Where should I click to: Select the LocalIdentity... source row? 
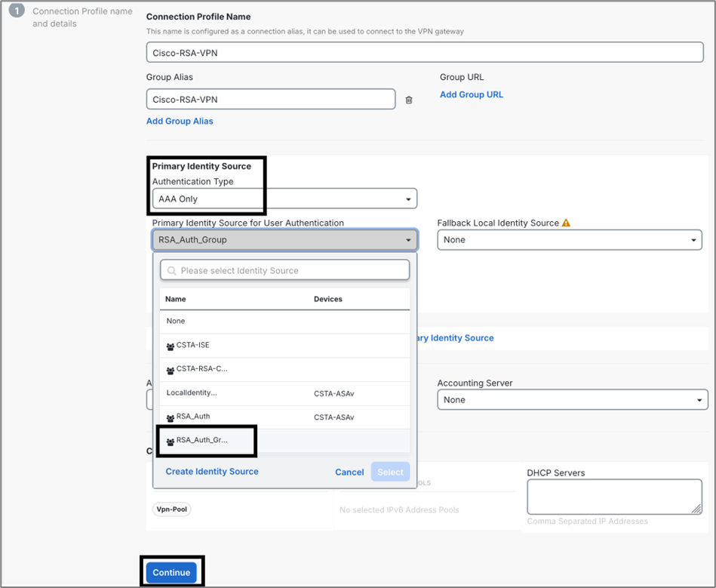pos(192,393)
